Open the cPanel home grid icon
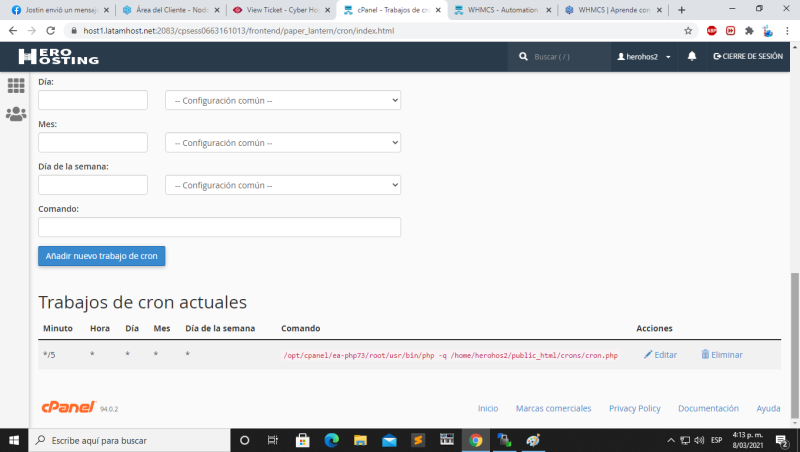Screen dimensions: 800x452 [x=16, y=86]
